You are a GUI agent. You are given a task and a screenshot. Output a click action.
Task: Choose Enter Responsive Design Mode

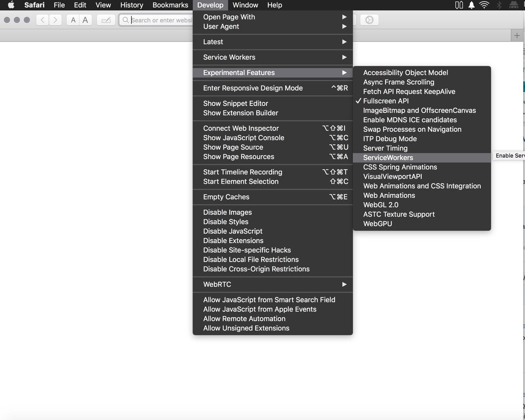pyautogui.click(x=273, y=88)
